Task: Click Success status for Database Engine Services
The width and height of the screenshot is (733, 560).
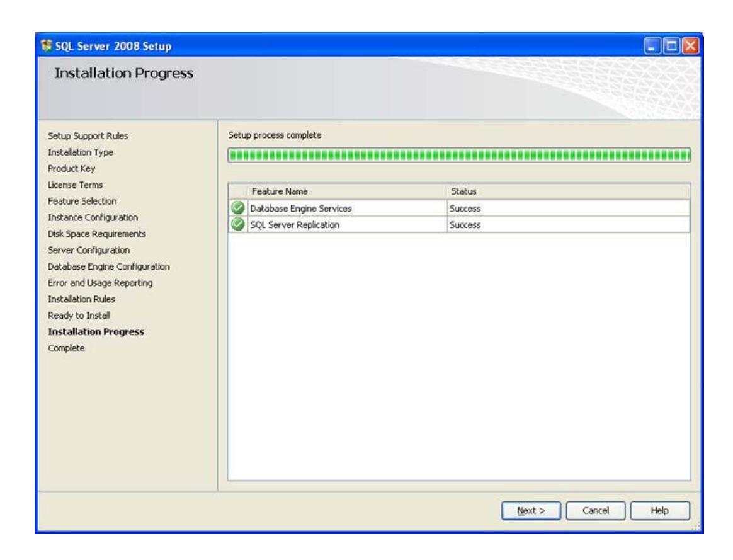Action: tap(465, 209)
